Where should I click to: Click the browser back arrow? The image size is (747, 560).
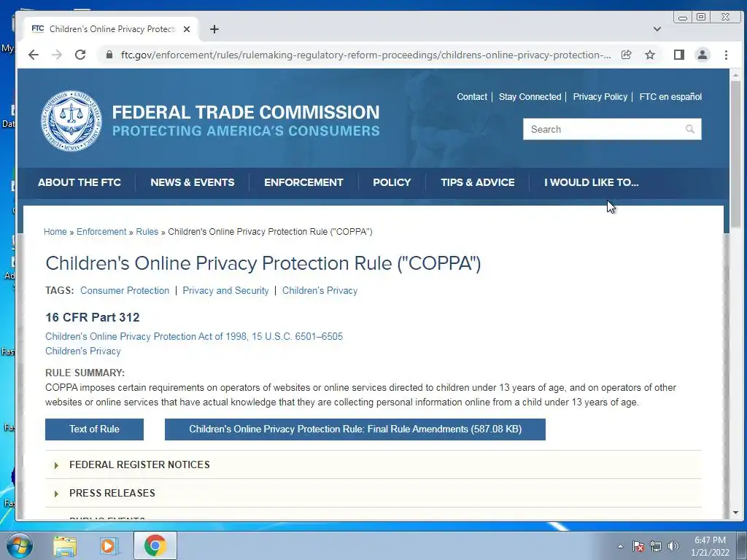(x=34, y=55)
